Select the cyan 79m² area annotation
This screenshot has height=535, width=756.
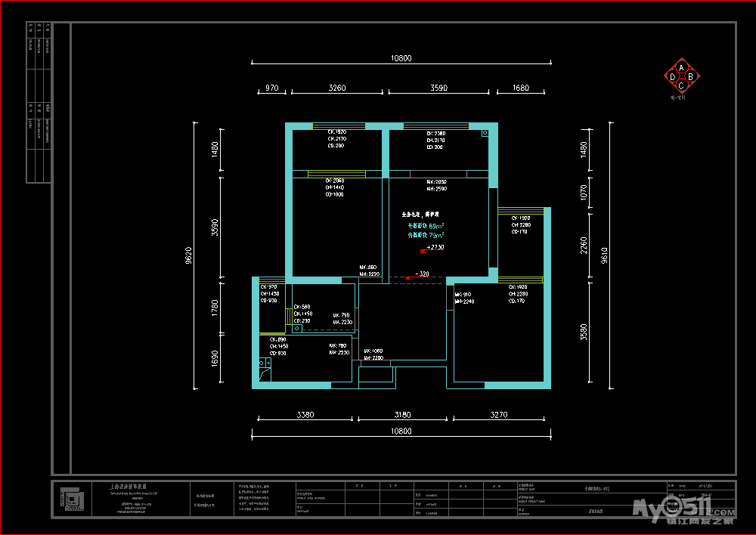click(426, 236)
